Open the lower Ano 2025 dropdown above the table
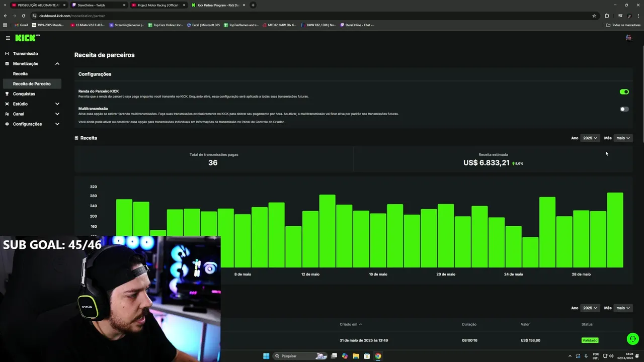The height and width of the screenshot is (362, 644). click(x=590, y=308)
